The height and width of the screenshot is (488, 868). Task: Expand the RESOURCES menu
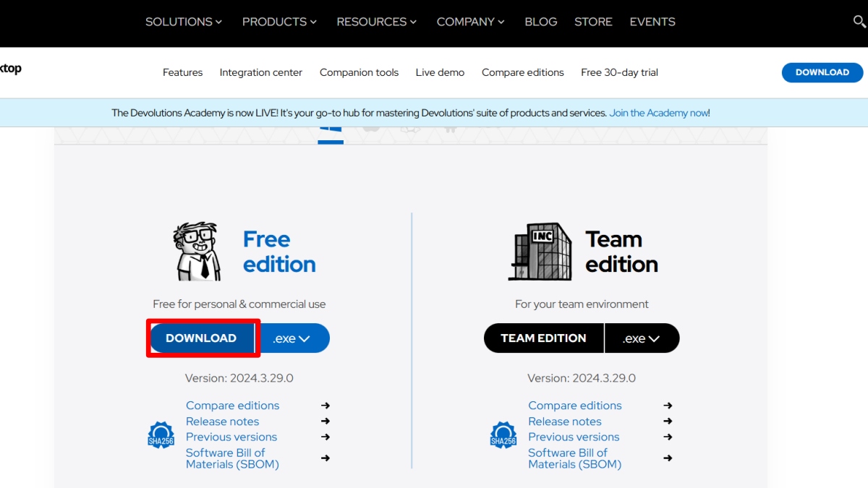(376, 22)
